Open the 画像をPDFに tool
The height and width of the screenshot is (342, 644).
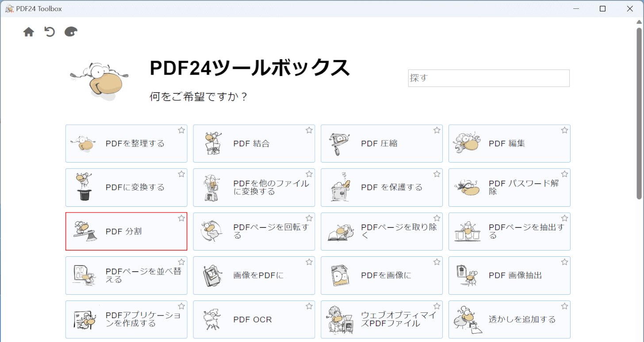(254, 275)
